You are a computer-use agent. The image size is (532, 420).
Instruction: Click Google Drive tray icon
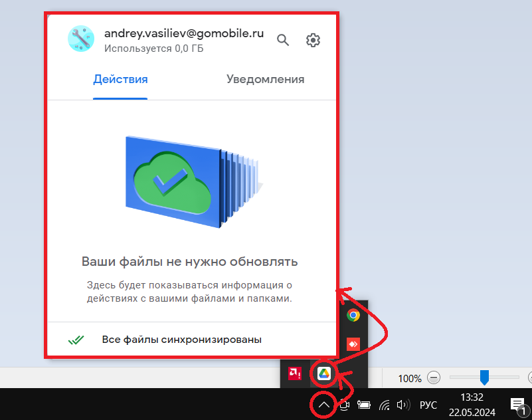pyautogui.click(x=323, y=373)
